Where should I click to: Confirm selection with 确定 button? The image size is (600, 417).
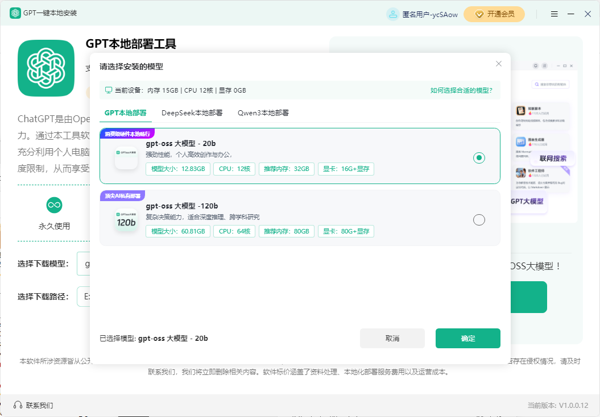click(467, 338)
